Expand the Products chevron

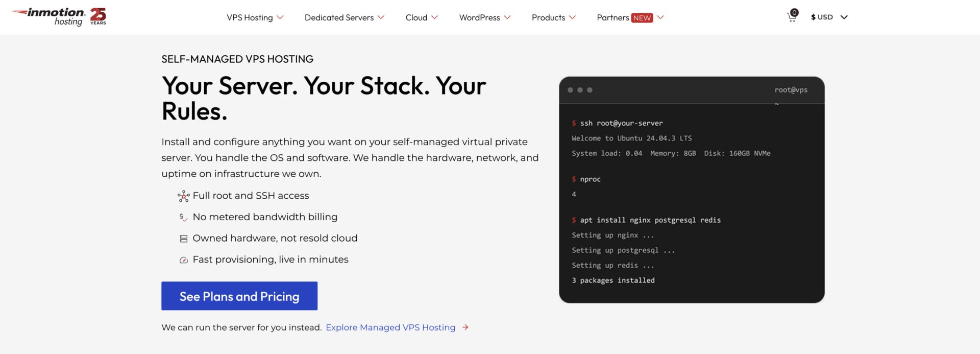click(x=572, y=17)
